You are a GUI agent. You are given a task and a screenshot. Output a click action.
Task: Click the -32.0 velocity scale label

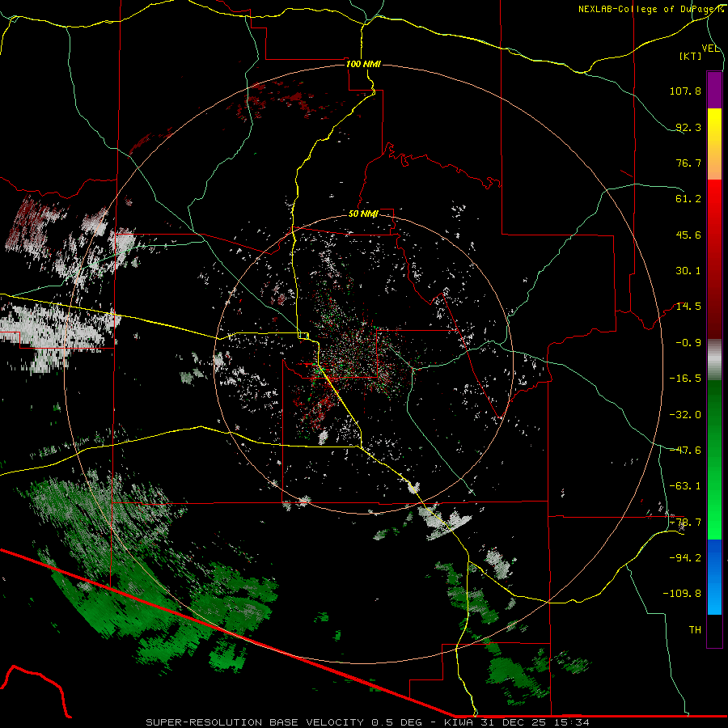pos(685,414)
